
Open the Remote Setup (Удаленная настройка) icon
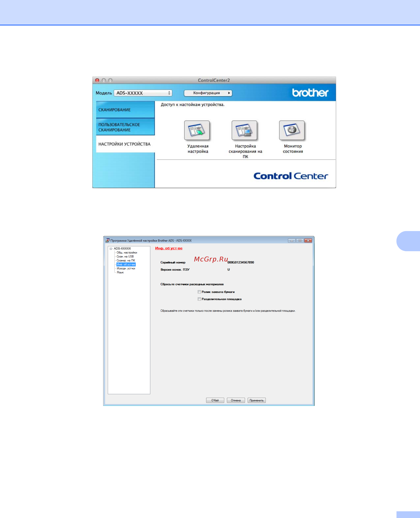coord(197,130)
